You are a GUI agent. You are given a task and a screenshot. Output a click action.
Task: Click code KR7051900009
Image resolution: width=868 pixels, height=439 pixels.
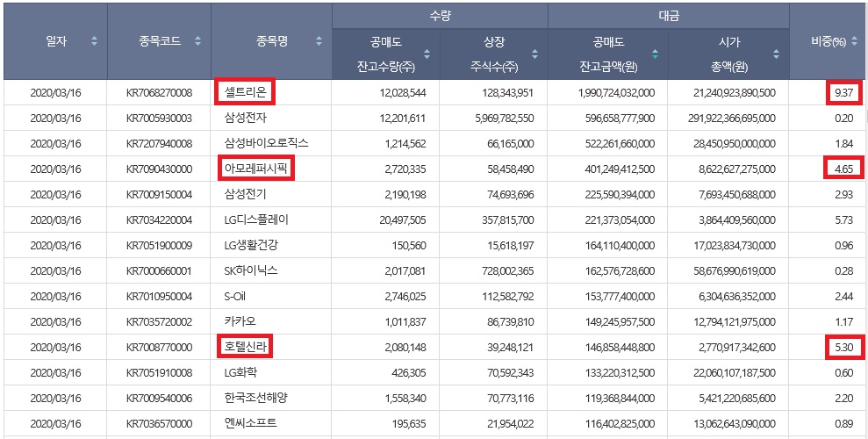pyautogui.click(x=160, y=245)
